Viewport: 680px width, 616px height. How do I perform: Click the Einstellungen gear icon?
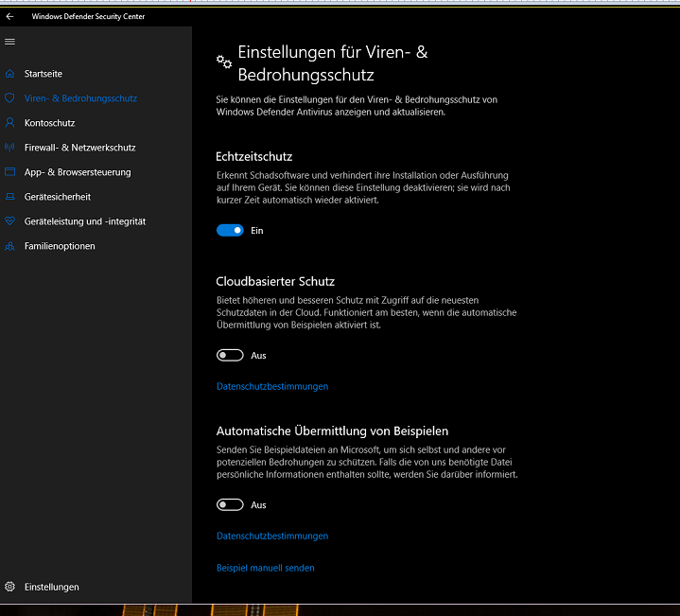pyautogui.click(x=10, y=587)
